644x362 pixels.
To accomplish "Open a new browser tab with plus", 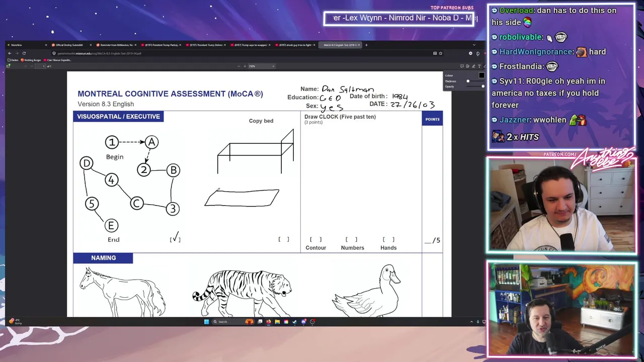I will click(x=366, y=45).
